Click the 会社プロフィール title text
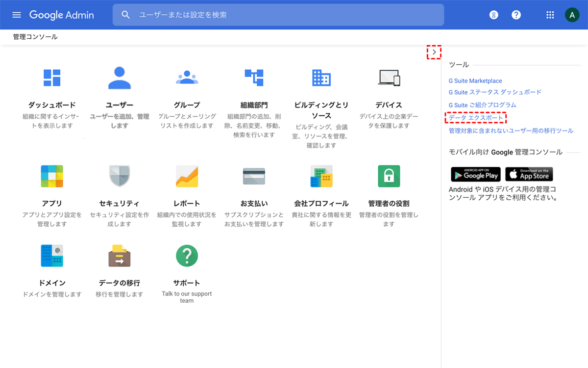The image size is (588, 368). (x=321, y=204)
